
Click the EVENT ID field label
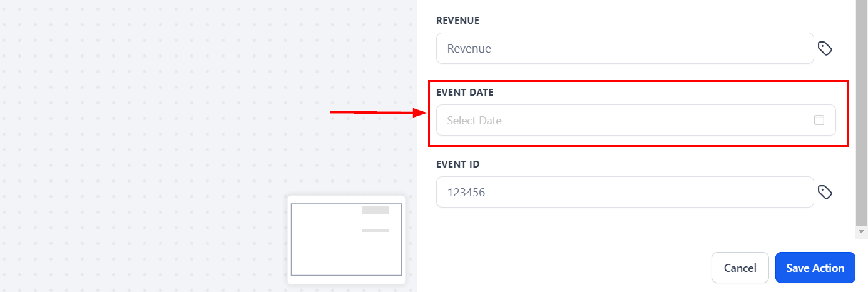(457, 164)
